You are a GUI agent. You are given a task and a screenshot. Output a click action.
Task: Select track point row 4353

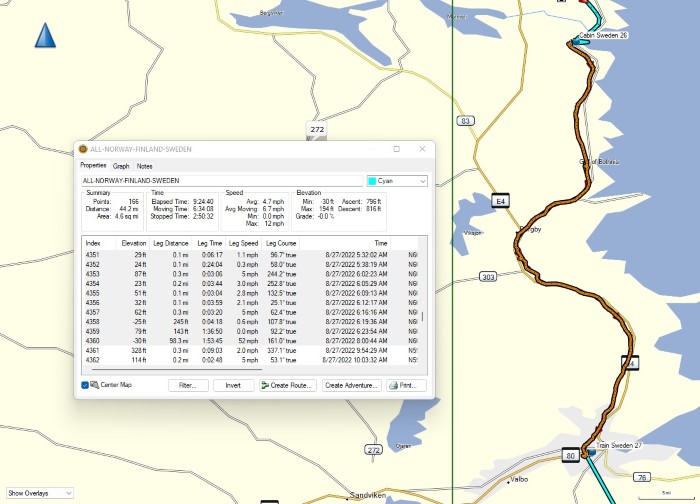(251, 274)
